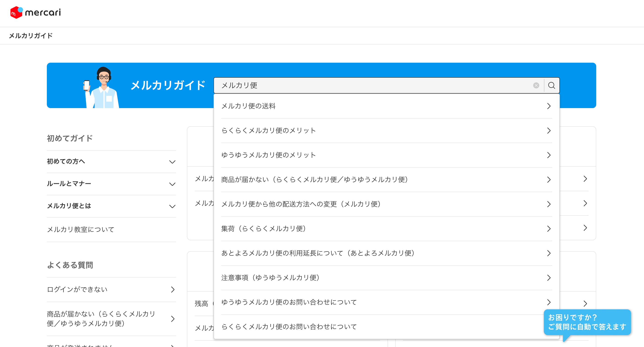Open suggestion あとよろメルカリ便の利用延長について
The image size is (644, 347).
(387, 253)
